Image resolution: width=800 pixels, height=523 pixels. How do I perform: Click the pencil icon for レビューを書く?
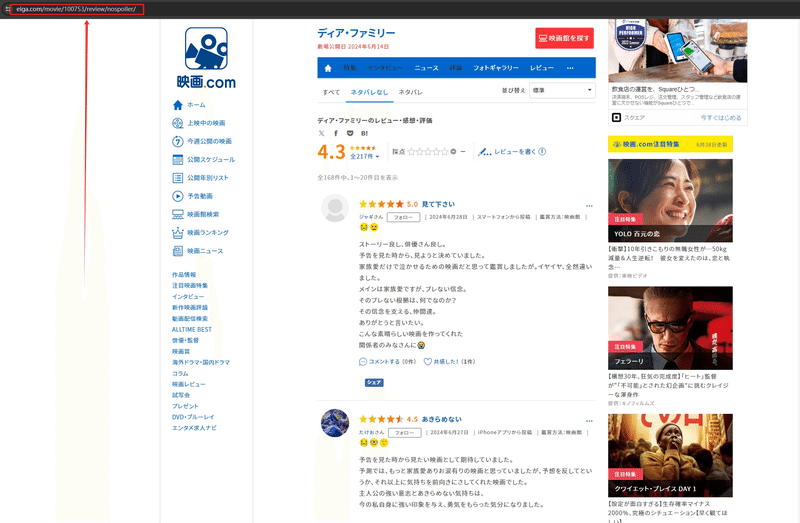click(x=484, y=152)
